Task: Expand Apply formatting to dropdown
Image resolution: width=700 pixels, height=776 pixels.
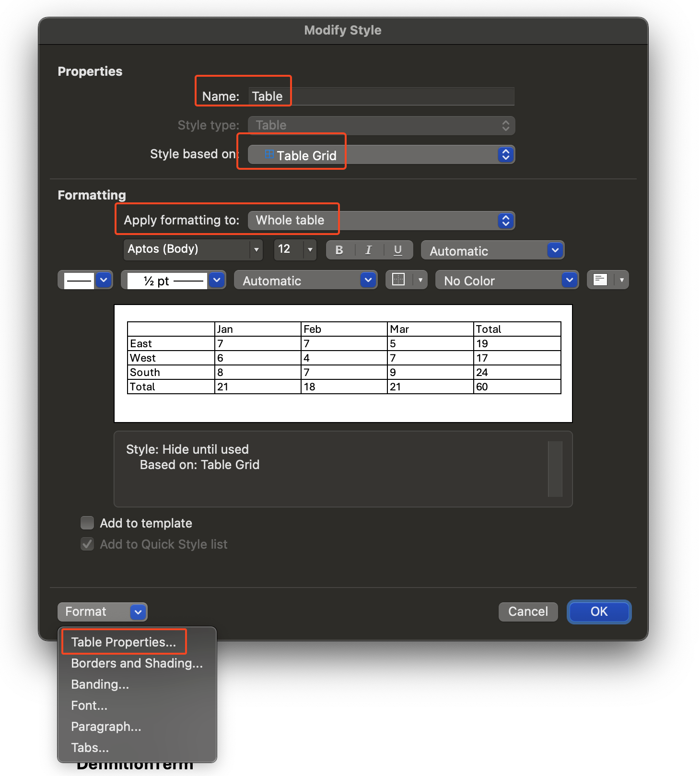Action: [x=381, y=221]
